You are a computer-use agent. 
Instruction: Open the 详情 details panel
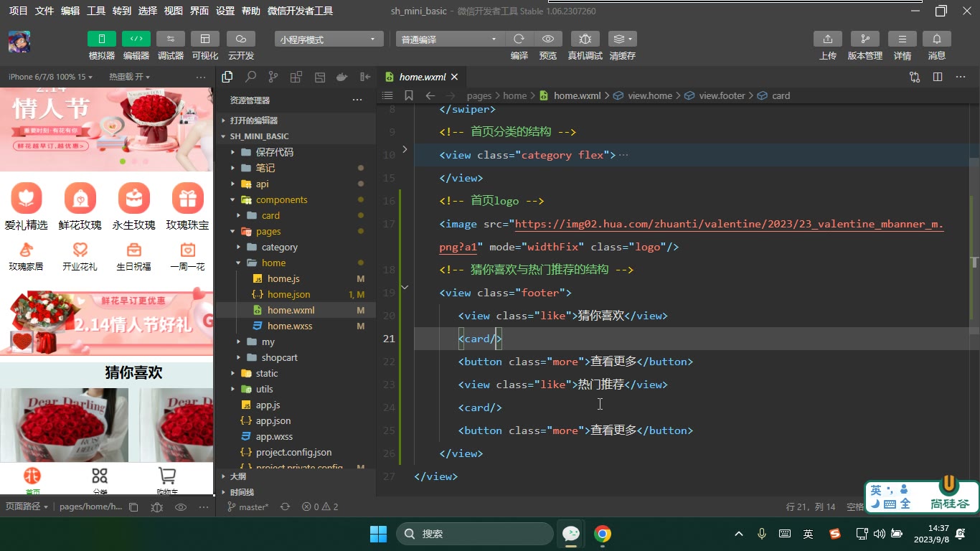tap(903, 39)
